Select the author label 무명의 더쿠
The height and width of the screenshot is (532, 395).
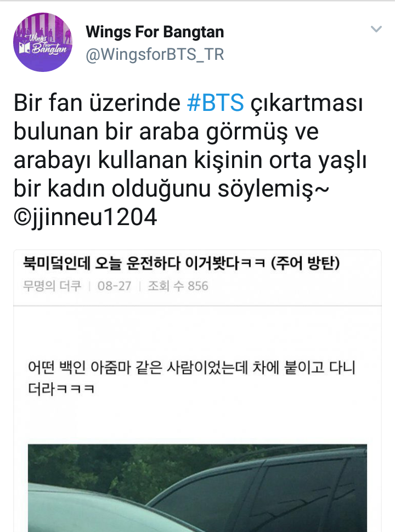52,286
